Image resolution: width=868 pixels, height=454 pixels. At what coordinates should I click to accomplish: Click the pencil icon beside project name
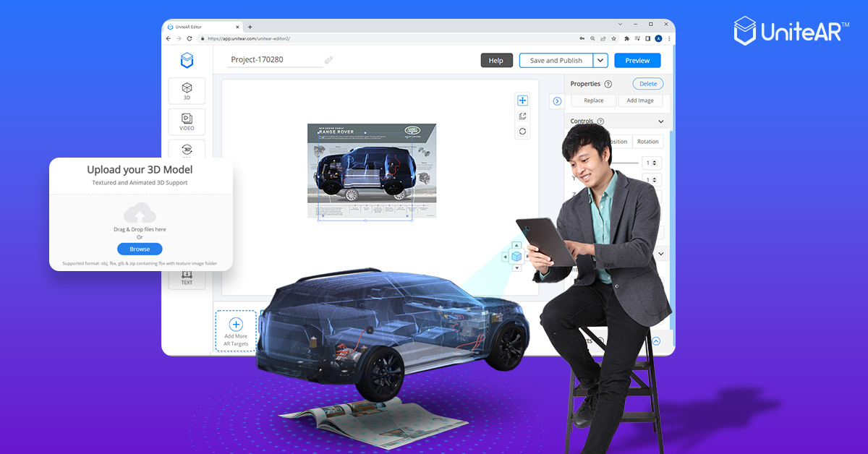point(329,60)
